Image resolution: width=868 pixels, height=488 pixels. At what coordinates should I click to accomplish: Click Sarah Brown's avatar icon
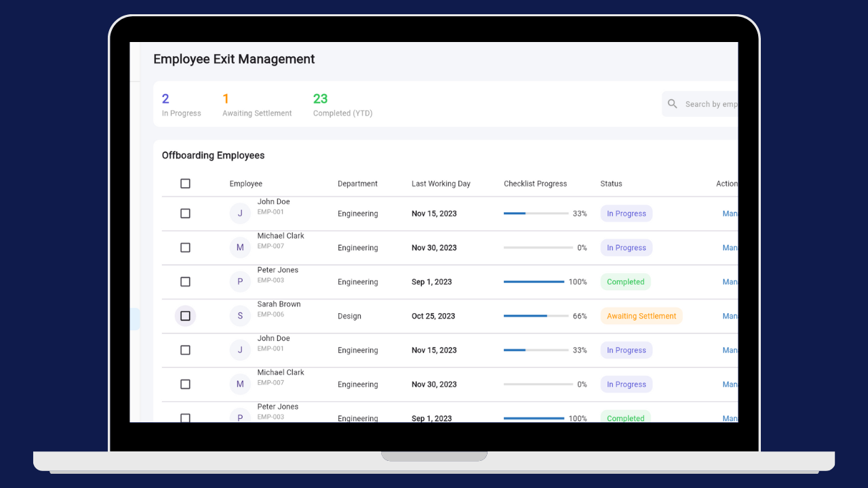pos(240,316)
